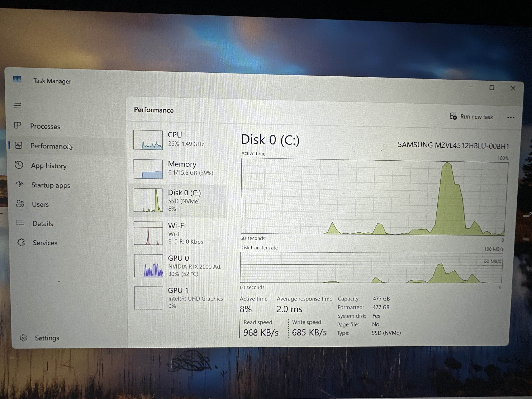Screen dimensions: 532x399
Task: Click the Settings gear icon
Action: pos(23,338)
